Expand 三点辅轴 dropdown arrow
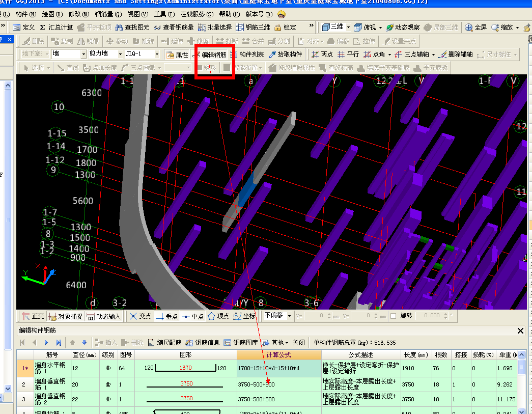The image size is (532, 414). (433, 54)
